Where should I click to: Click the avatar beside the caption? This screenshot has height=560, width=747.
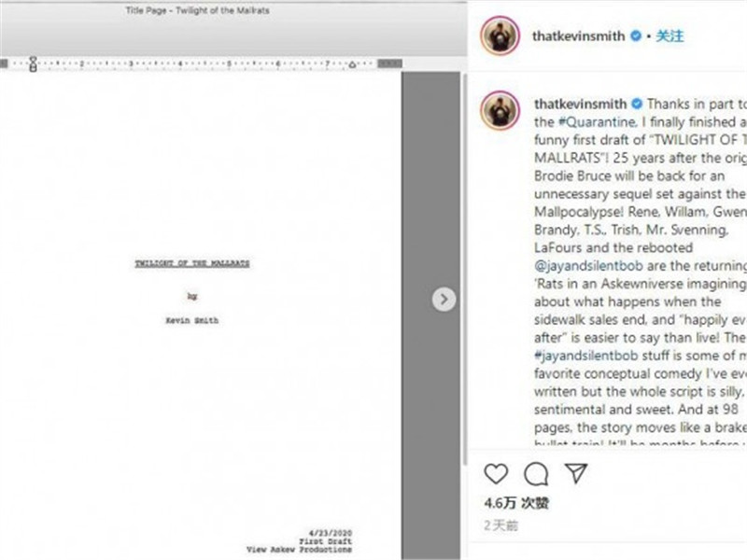click(x=500, y=110)
